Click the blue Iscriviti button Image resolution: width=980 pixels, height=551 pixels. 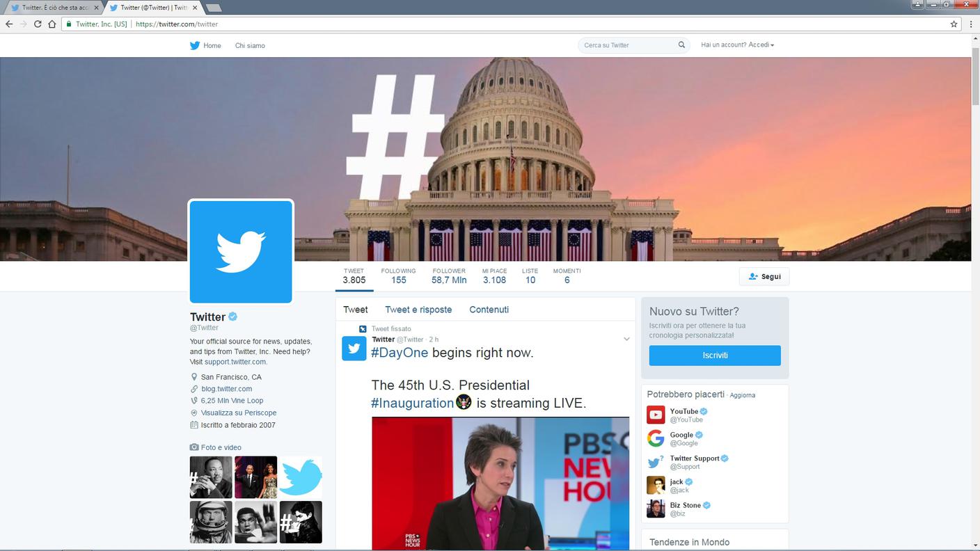tap(715, 356)
